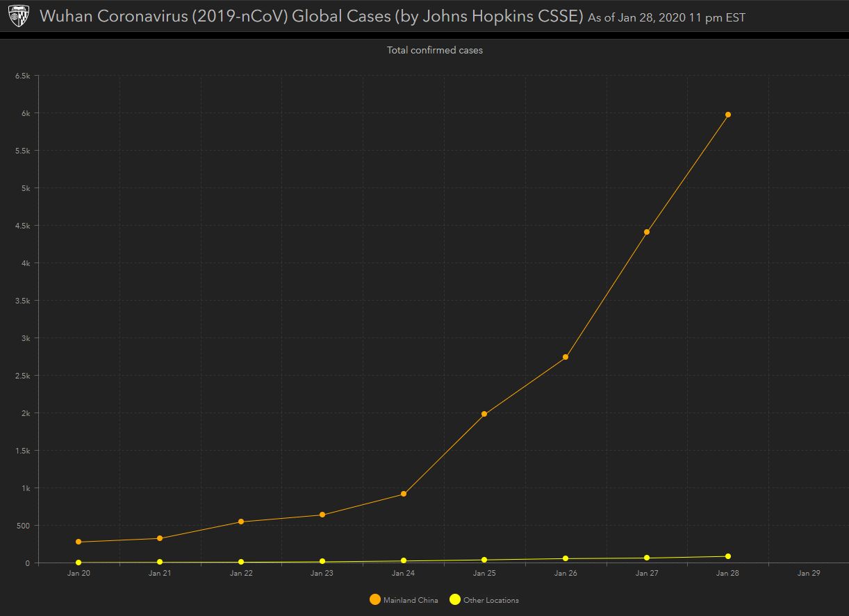Select Mainland China data point for Jan 27
This screenshot has width=849, height=616.
[x=647, y=232]
